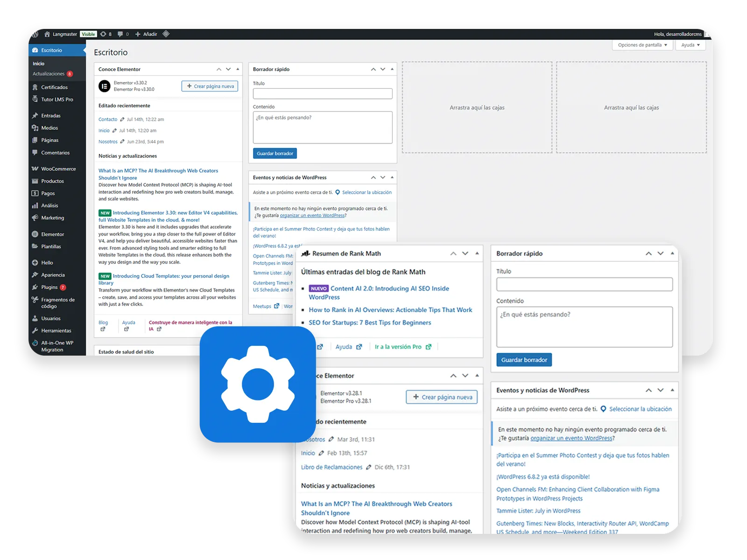Click the external-link icon after Ir a la versión Pro
The height and width of the screenshot is (560, 747).
(429, 347)
